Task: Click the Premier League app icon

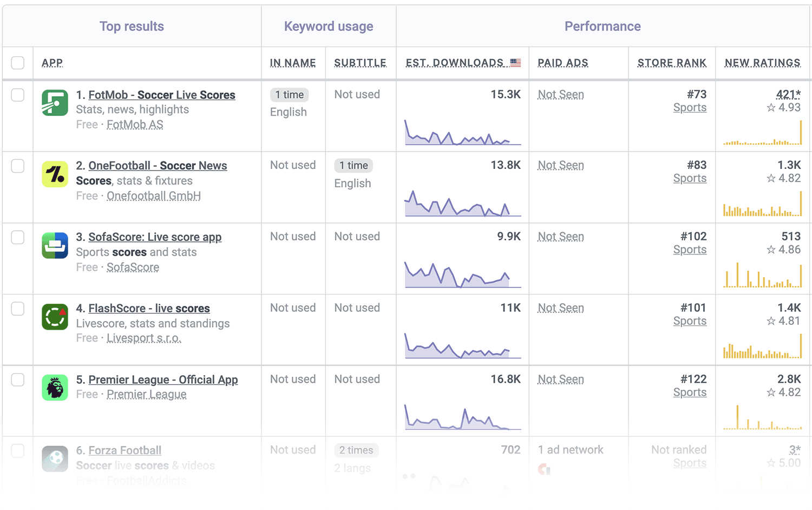Action: tap(55, 388)
